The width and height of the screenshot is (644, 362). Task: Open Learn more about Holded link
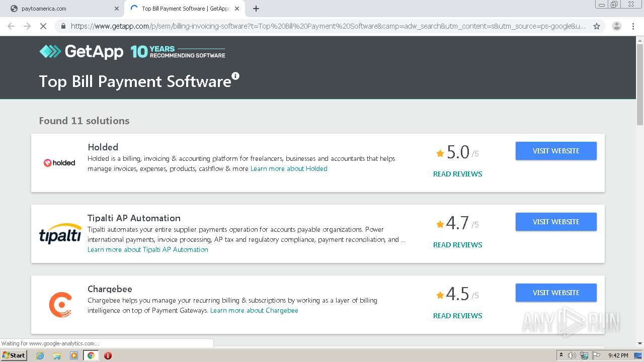[289, 168]
